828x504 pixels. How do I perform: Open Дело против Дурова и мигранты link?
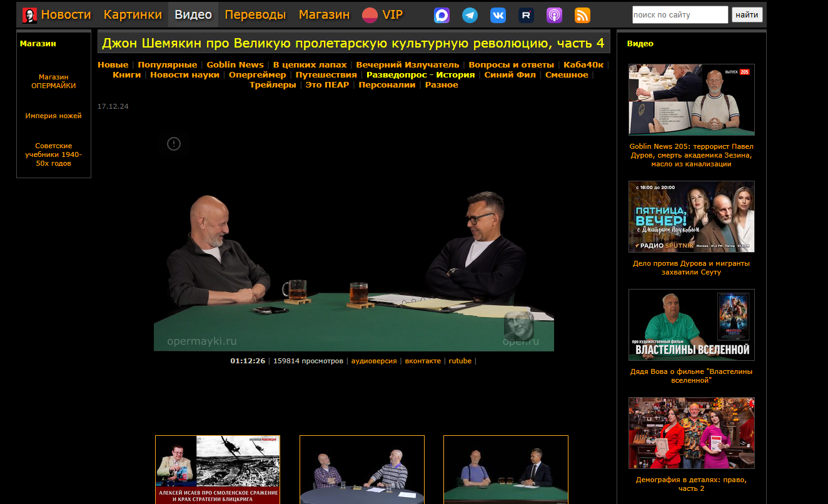(x=692, y=268)
